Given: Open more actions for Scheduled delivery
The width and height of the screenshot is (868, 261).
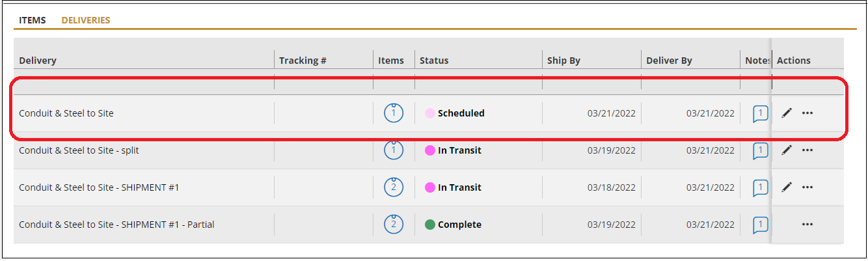Looking at the screenshot, I should [807, 113].
